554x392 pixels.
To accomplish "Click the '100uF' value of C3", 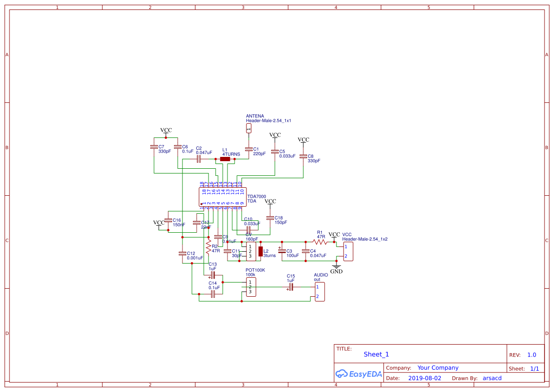I will pyautogui.click(x=292, y=255).
